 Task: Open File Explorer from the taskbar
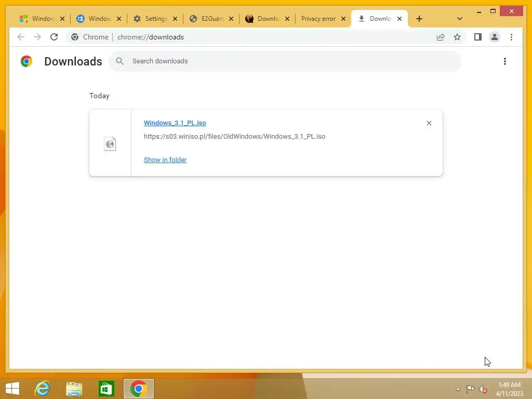74,389
